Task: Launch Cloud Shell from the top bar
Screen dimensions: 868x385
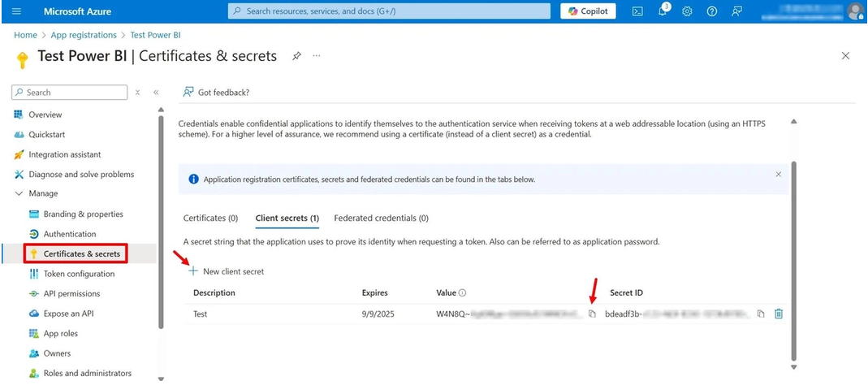Action: pyautogui.click(x=637, y=11)
